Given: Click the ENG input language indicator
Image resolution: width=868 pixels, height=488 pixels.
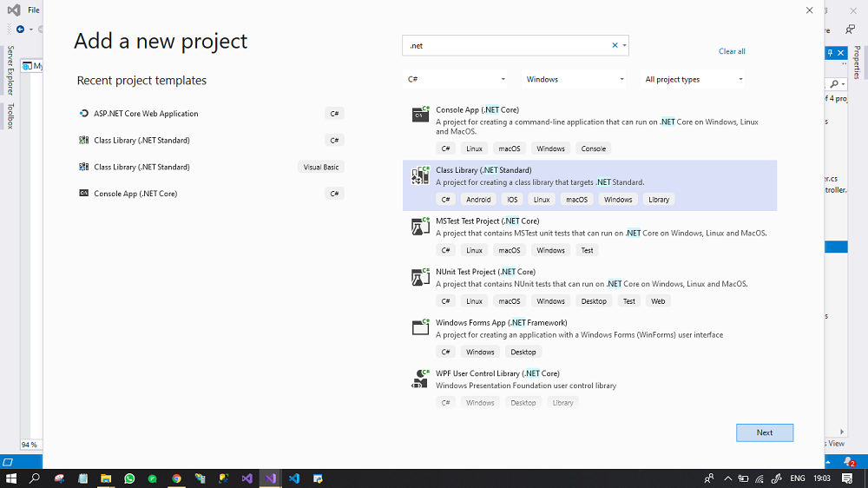Looking at the screenshot, I should coord(797,478).
